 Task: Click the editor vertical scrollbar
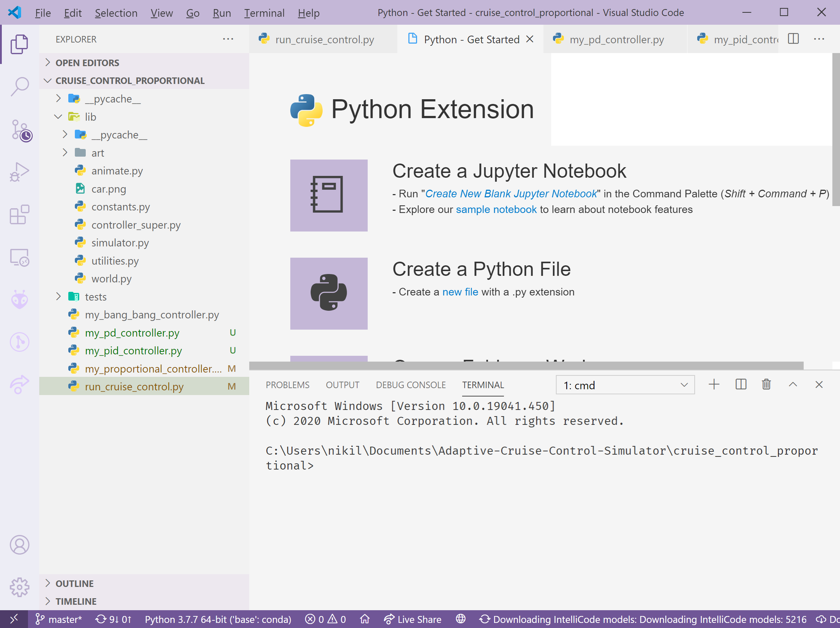coord(836,129)
